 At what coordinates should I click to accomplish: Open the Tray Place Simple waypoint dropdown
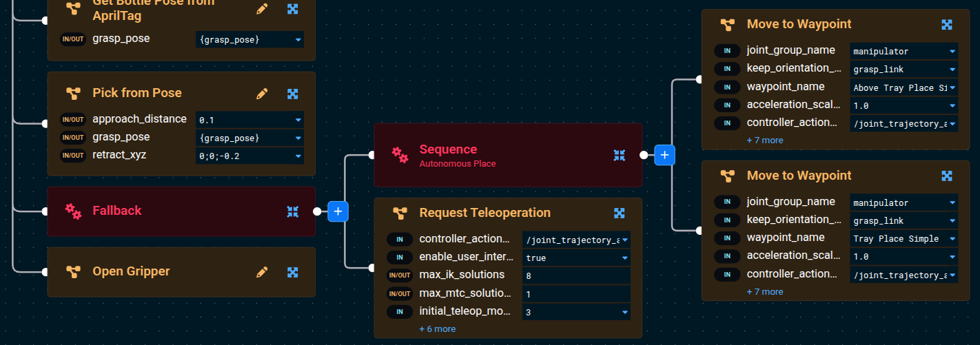904,238
